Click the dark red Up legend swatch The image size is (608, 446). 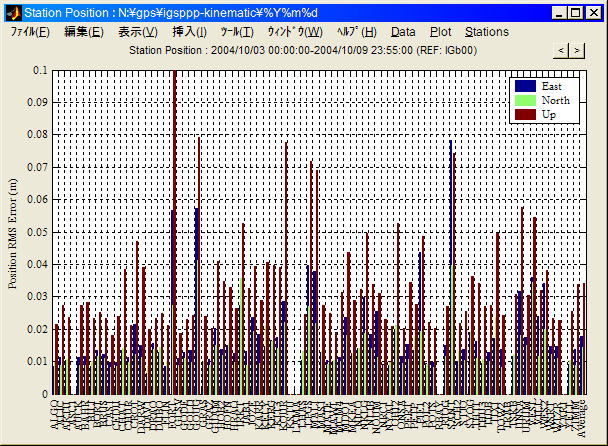coord(526,114)
